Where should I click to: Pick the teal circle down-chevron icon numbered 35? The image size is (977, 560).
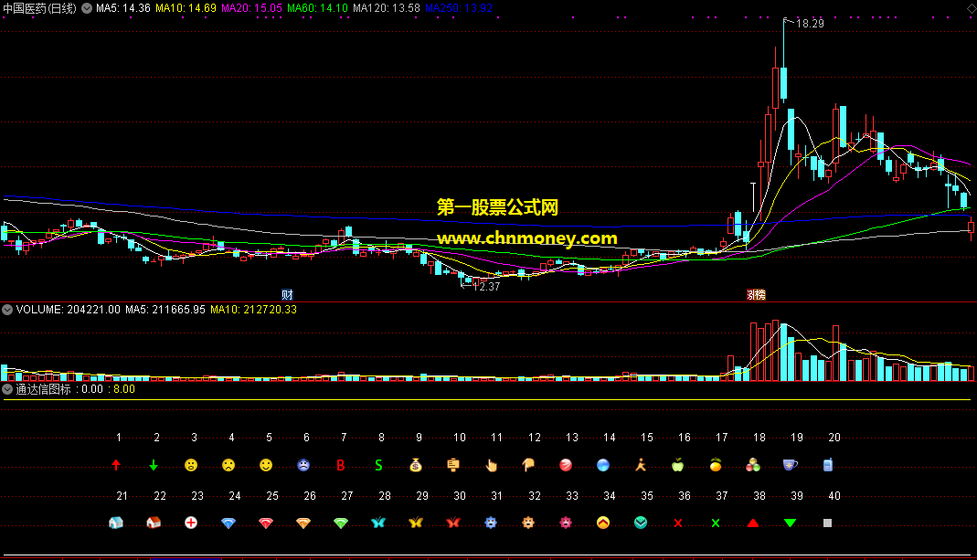point(641,523)
